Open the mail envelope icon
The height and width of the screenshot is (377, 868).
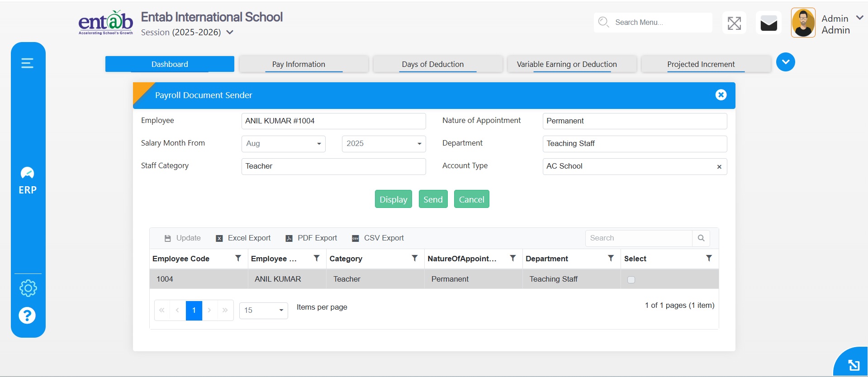tap(768, 23)
